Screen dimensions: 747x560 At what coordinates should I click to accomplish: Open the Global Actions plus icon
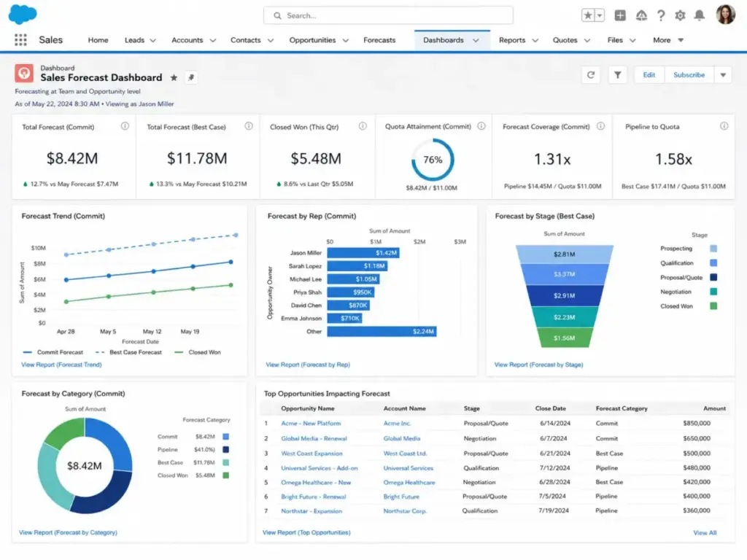pyautogui.click(x=620, y=16)
